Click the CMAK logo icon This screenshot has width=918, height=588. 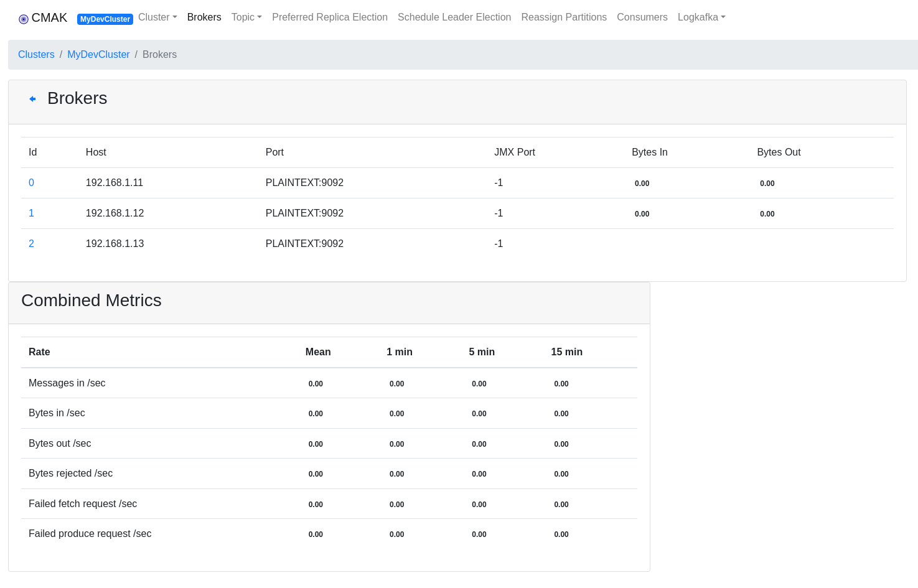pyautogui.click(x=24, y=19)
